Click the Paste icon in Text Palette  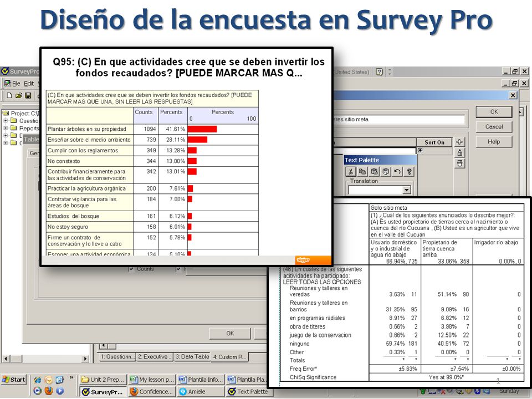point(374,172)
